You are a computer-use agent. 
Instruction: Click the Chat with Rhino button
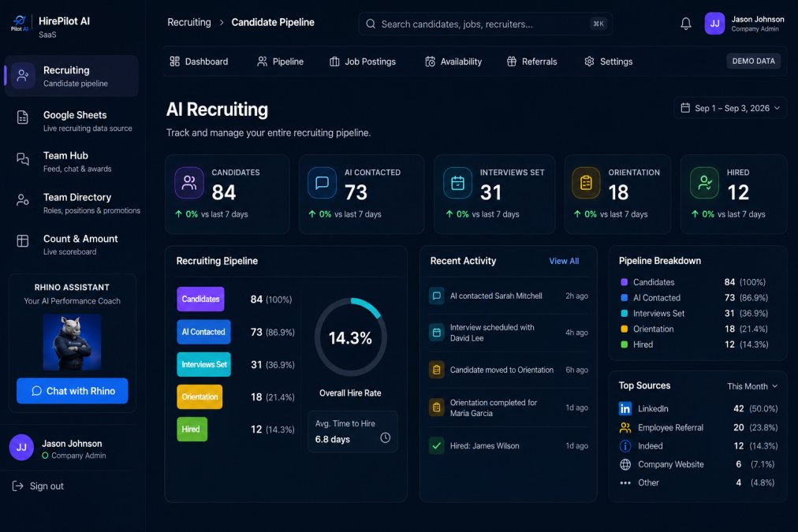73,391
